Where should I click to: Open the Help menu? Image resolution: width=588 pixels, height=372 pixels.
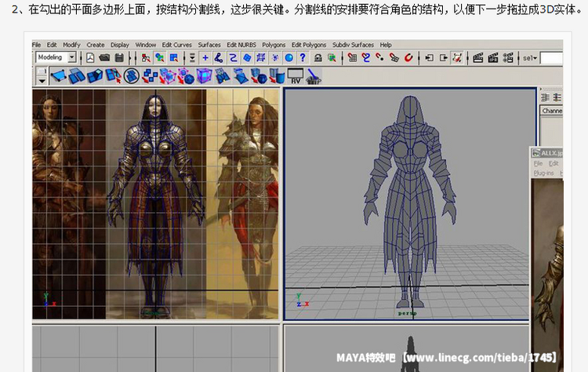386,45
